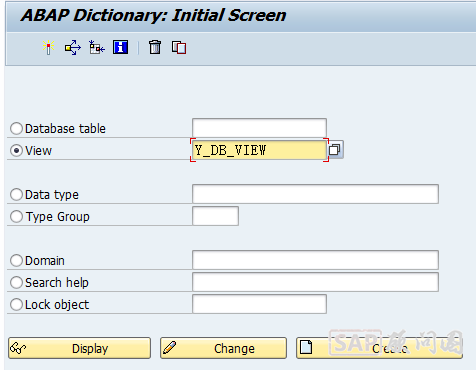
Task: Select the Domain radio button
Action: click(x=16, y=260)
